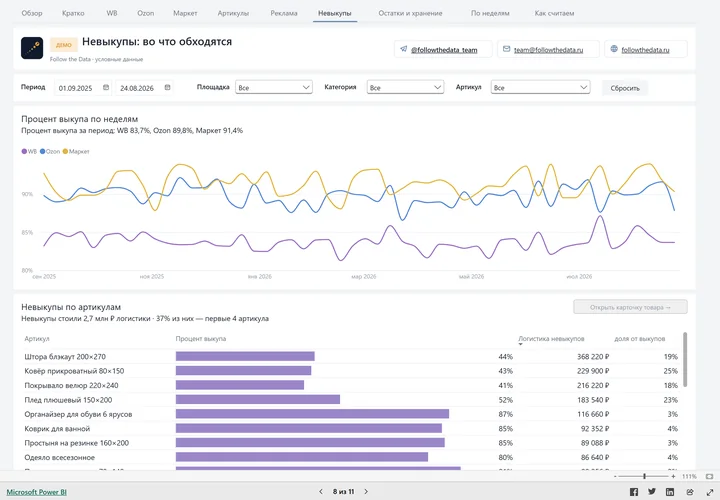Viewport: 720px width, 500px height.
Task: Select row Ковёр прикроватный 80×150
Action: 351,371
